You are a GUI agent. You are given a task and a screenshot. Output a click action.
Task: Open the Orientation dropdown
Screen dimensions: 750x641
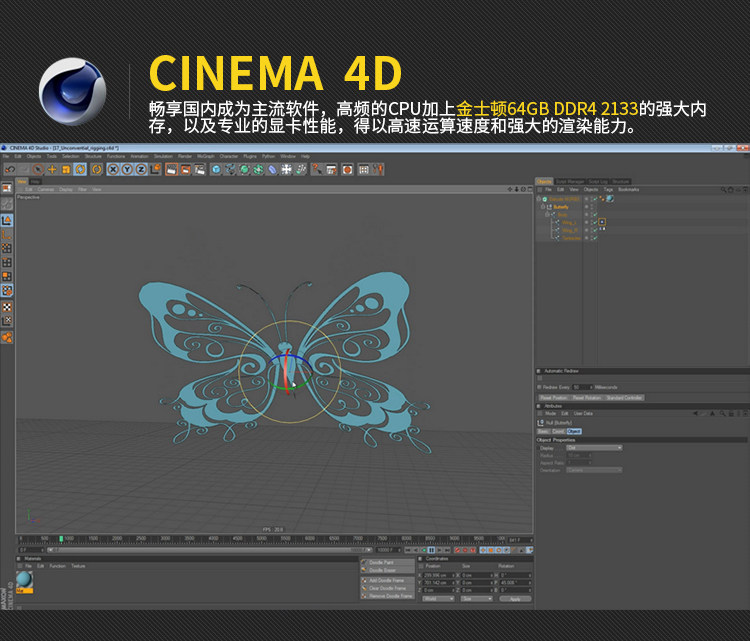point(594,470)
